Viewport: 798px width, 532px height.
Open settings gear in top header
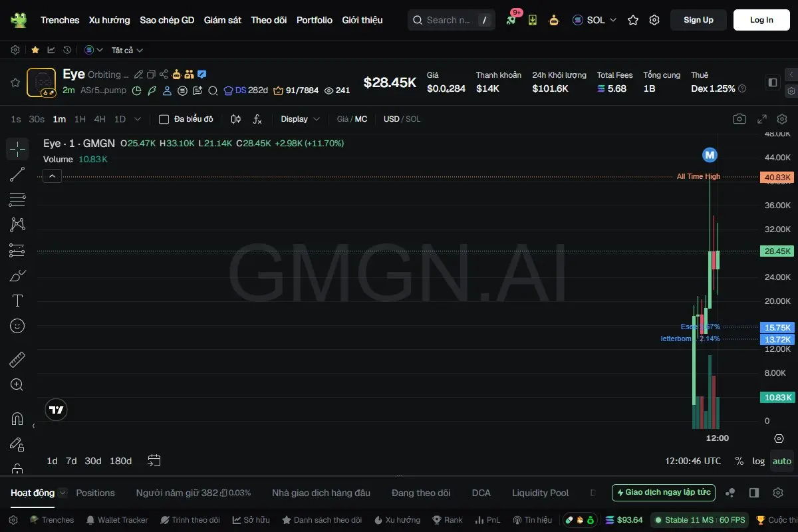tap(654, 20)
